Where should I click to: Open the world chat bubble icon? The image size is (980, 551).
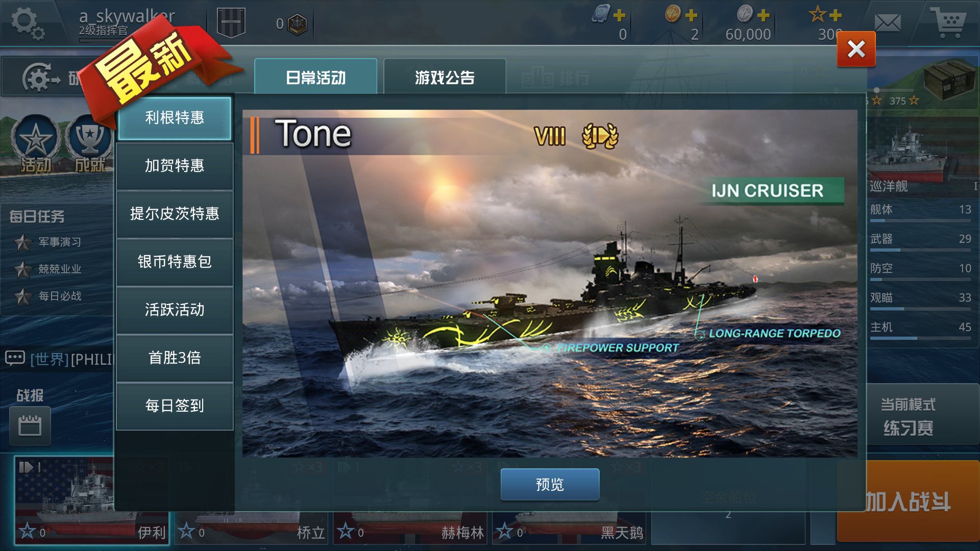point(15,358)
